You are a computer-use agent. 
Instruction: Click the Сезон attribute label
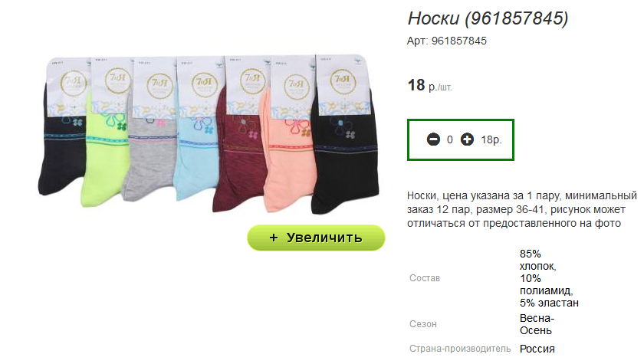pos(423,324)
